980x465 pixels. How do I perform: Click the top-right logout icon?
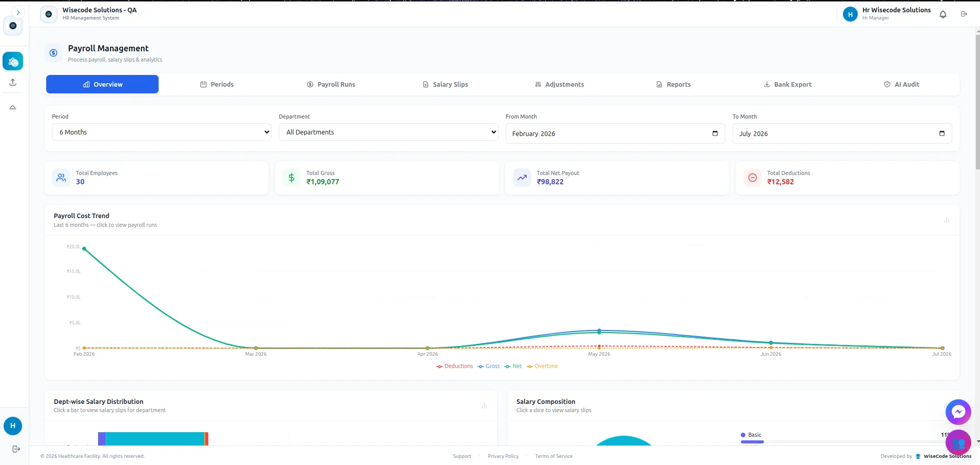[x=964, y=14]
